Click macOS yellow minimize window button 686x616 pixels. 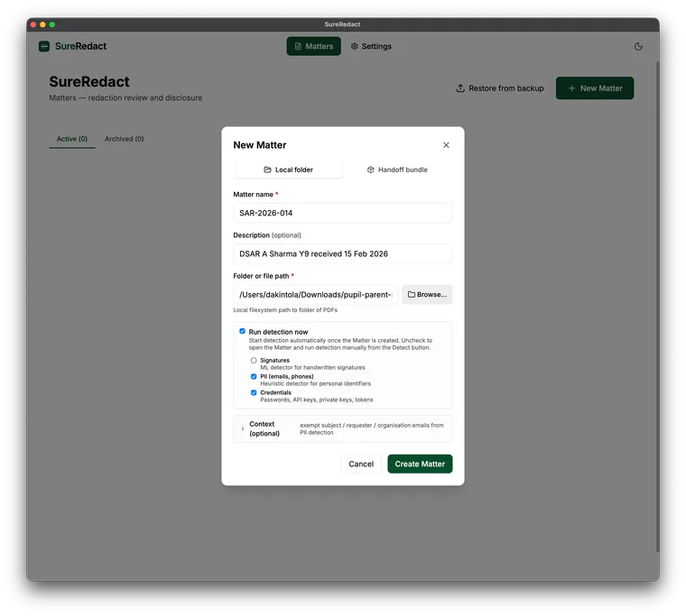tap(42, 24)
